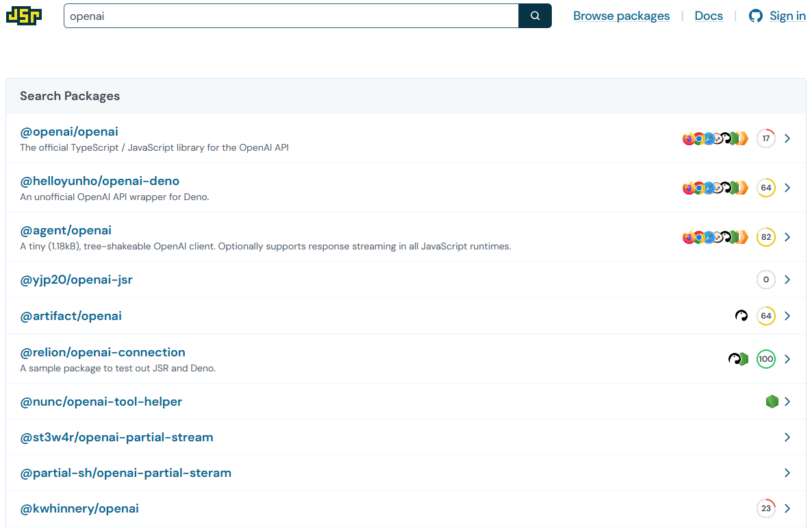Click the search input field containing openai
This screenshot has width=812, height=529.
pyautogui.click(x=291, y=16)
